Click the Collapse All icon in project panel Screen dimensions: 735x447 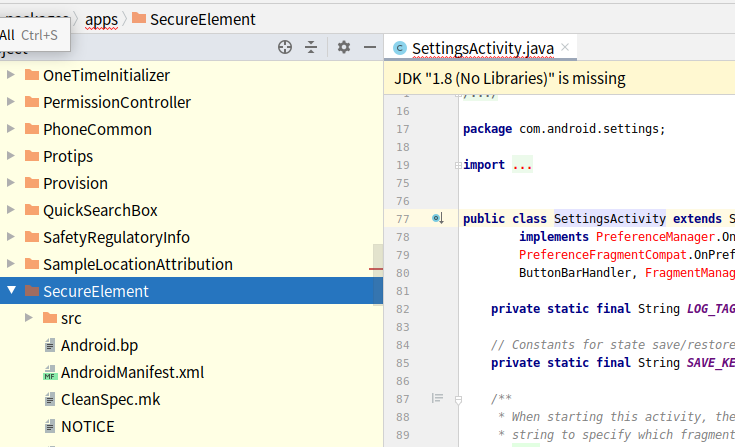coord(311,47)
